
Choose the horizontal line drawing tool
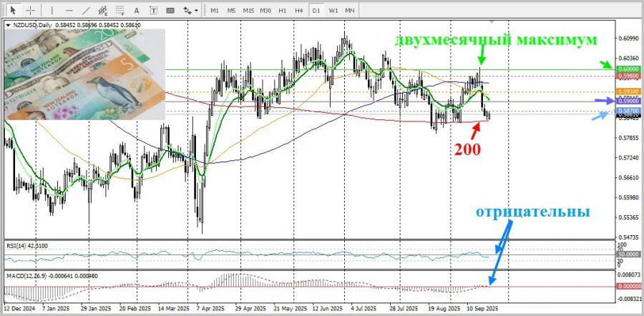(x=69, y=10)
